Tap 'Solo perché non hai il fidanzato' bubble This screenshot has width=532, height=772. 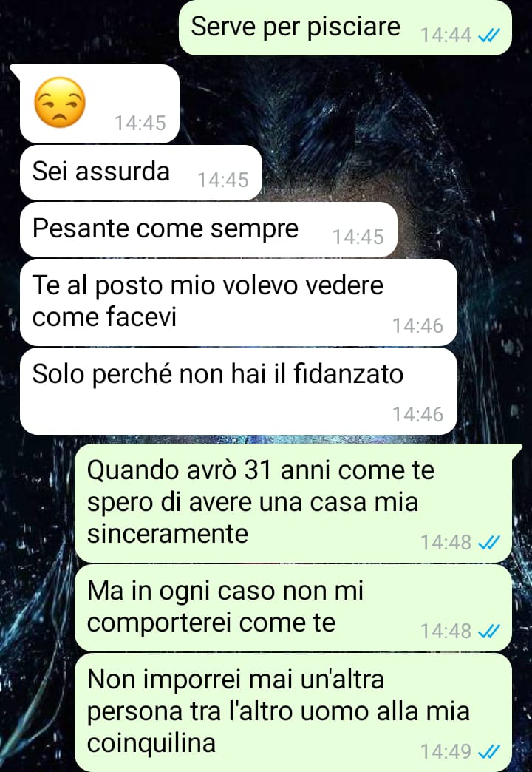pyautogui.click(x=238, y=391)
